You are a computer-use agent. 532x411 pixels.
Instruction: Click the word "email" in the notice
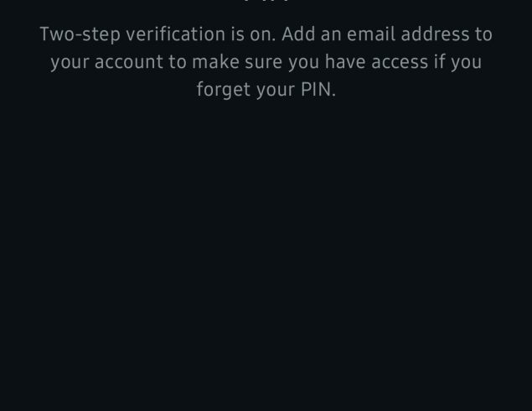(371, 34)
